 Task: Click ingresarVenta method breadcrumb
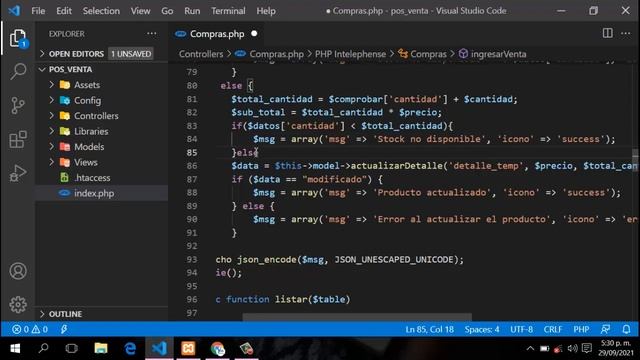(498, 54)
